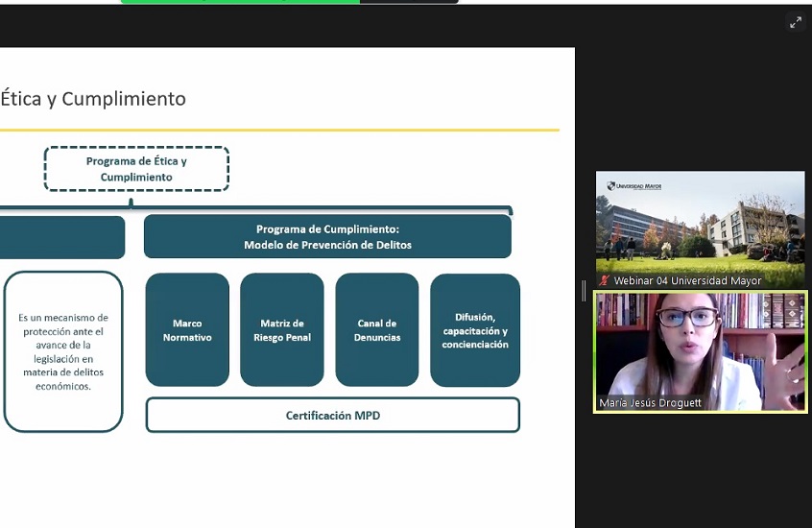812x528 pixels.
Task: Click the 'Canal de Denuncias' box
Action: 377,329
